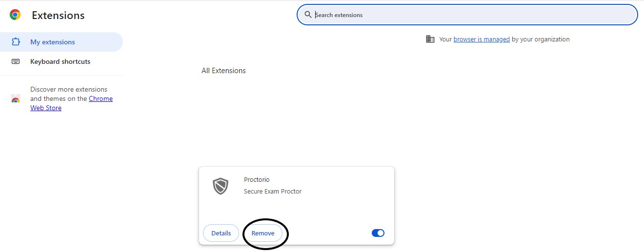This screenshot has height=252, width=644.
Task: Click the Extensions page title
Action: (x=58, y=15)
